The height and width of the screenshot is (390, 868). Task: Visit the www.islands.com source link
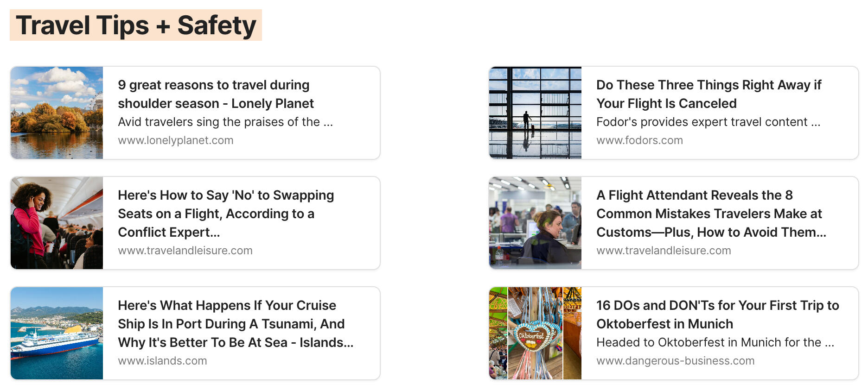[x=162, y=361]
